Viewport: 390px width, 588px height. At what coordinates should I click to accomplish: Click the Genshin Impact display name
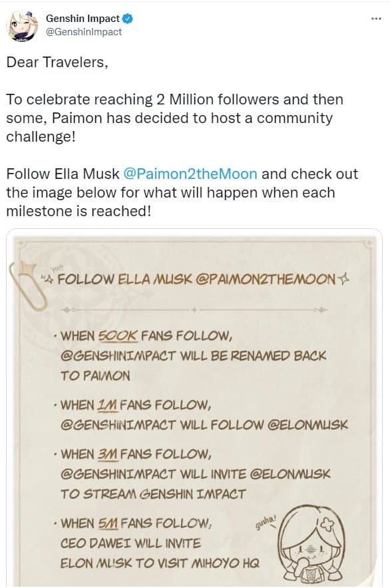click(x=83, y=19)
